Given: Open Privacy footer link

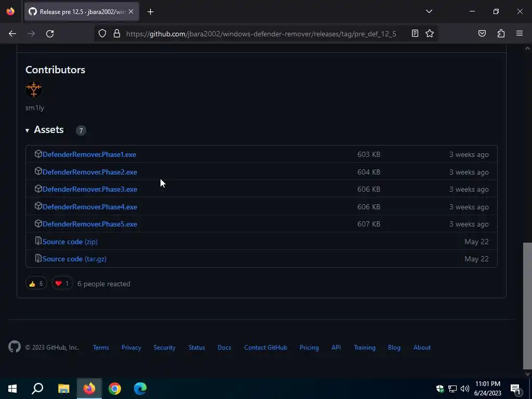Looking at the screenshot, I should pyautogui.click(x=131, y=348).
